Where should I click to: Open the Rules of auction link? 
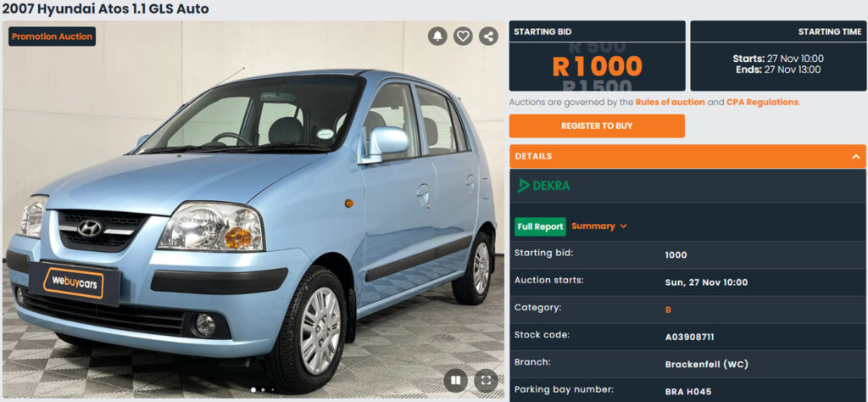pos(670,103)
